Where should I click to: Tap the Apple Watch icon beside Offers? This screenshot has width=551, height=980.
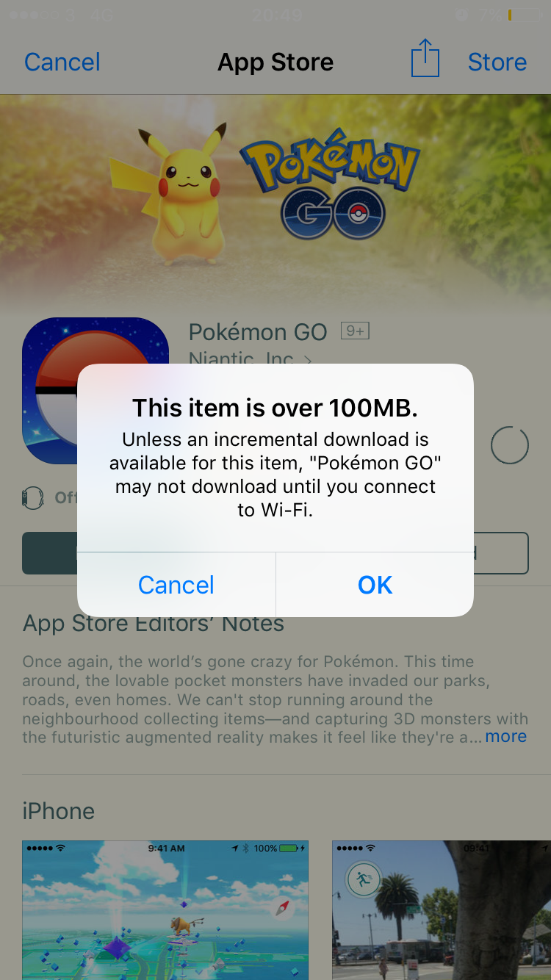[x=33, y=498]
